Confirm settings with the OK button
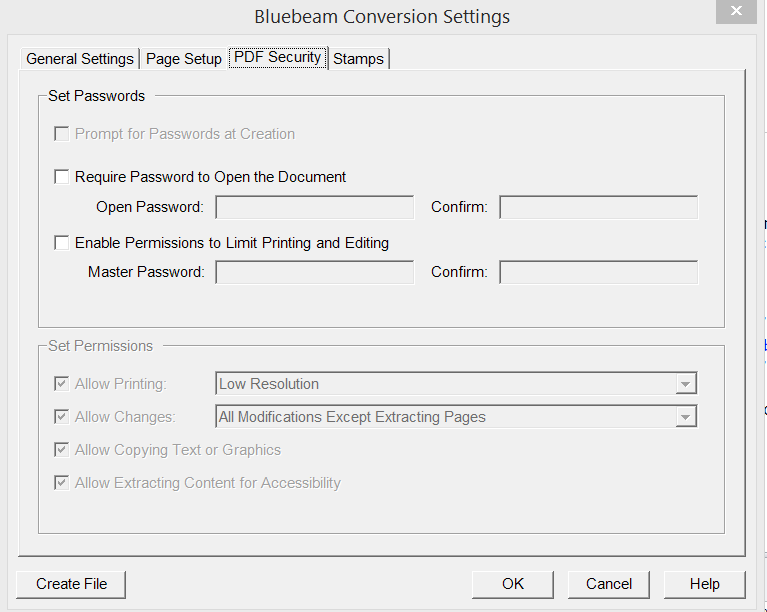The width and height of the screenshot is (767, 612). (x=513, y=584)
